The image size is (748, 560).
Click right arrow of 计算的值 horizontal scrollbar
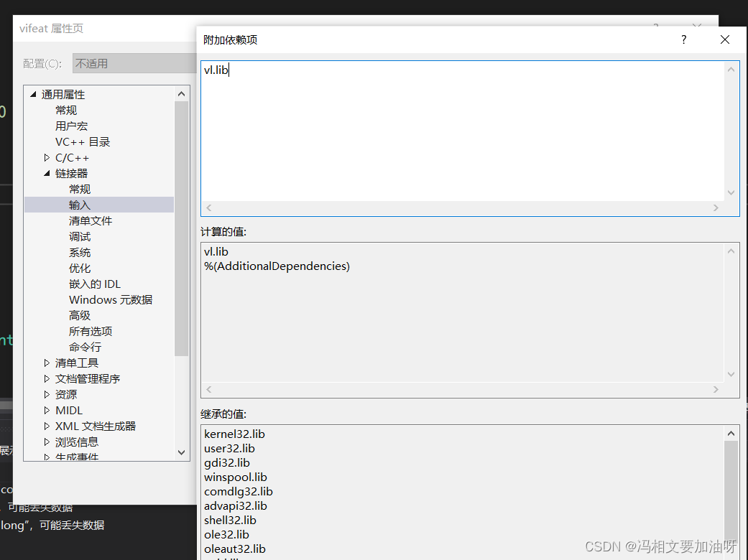tap(716, 389)
